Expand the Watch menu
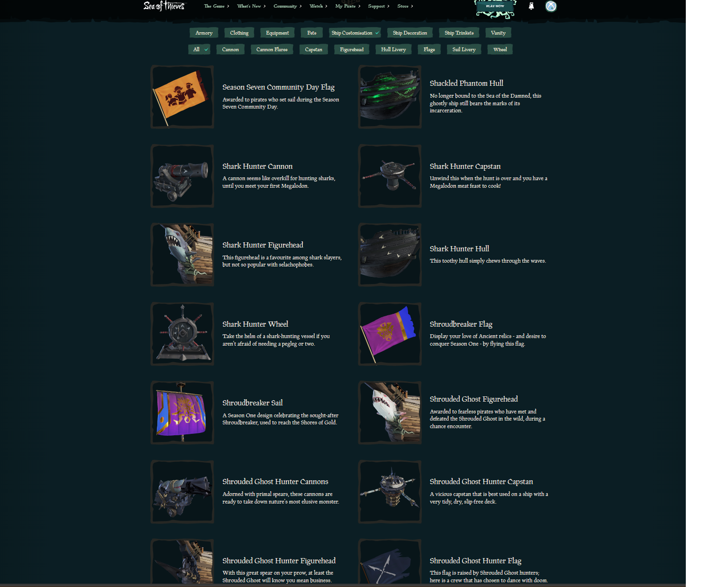Viewport: 728px width, 587px height. (318, 6)
